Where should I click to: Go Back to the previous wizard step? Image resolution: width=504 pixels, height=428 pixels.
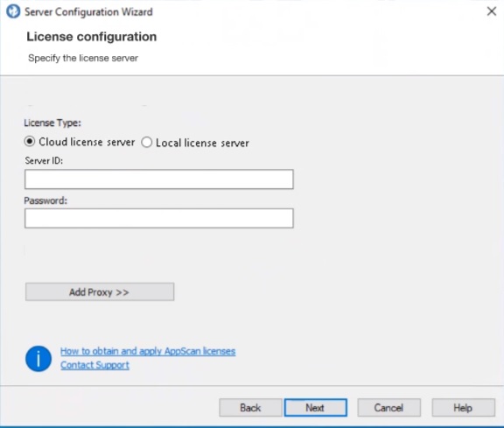[250, 408]
